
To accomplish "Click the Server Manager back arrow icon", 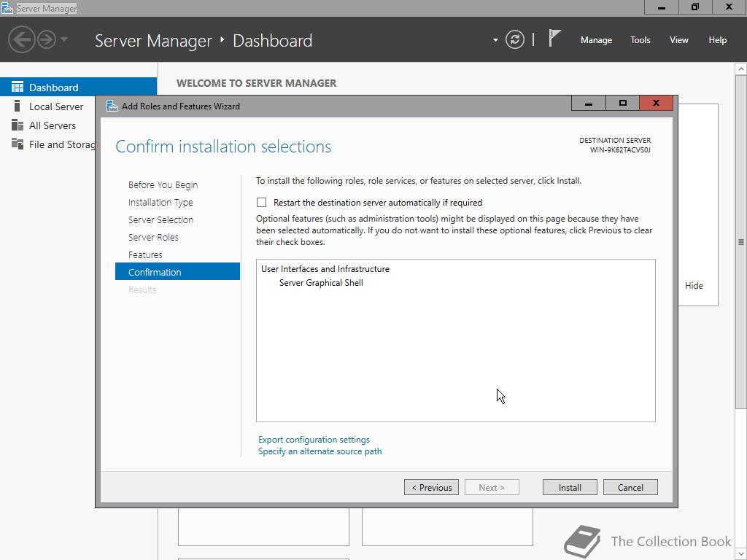I will [x=21, y=39].
